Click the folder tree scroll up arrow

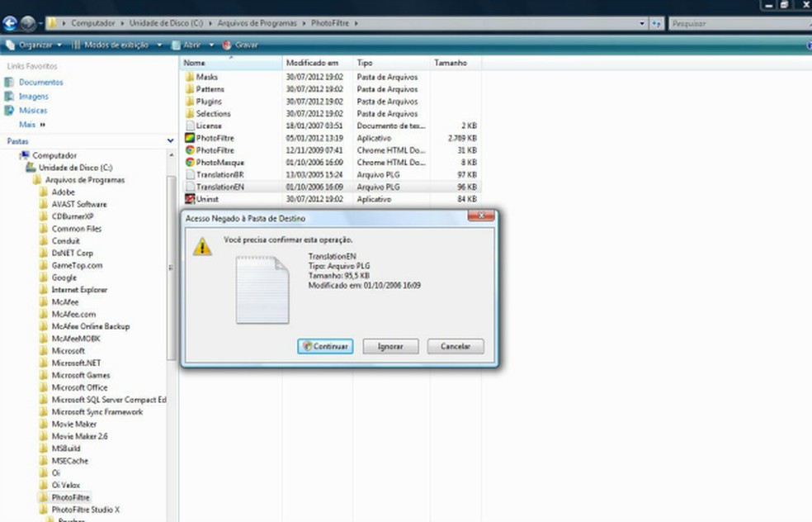[x=172, y=155]
